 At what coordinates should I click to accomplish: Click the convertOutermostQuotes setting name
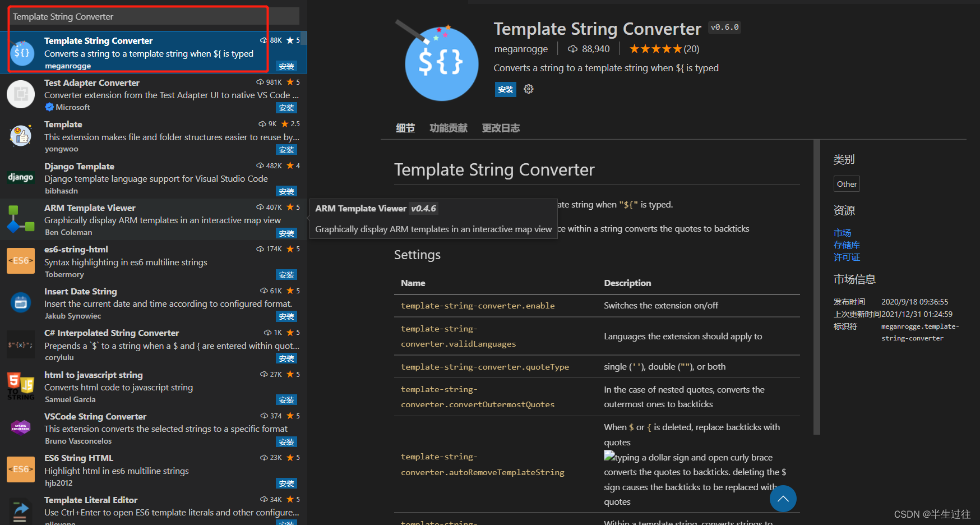[478, 397]
